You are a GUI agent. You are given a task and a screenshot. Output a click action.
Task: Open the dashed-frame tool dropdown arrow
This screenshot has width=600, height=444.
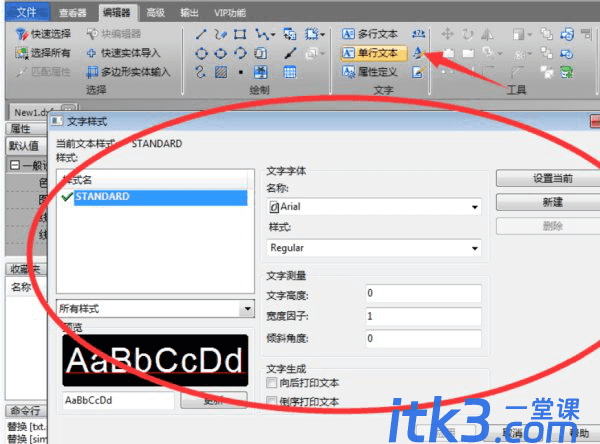323,35
